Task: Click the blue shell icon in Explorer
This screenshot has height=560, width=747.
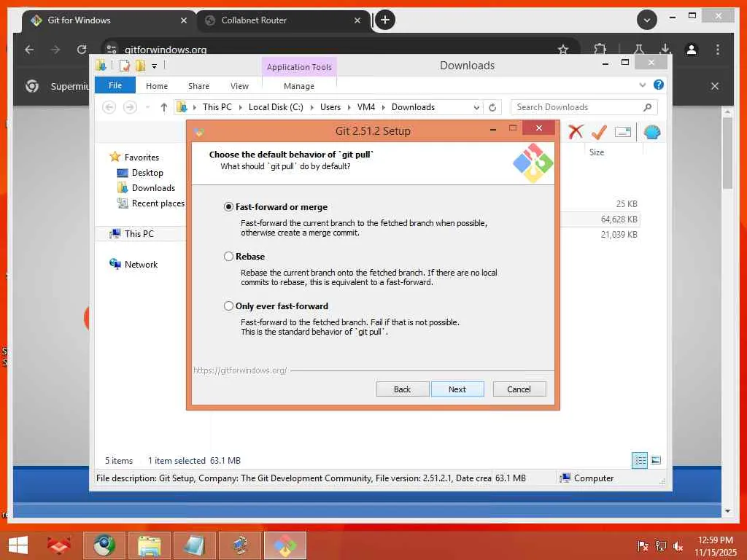Action: pyautogui.click(x=651, y=132)
